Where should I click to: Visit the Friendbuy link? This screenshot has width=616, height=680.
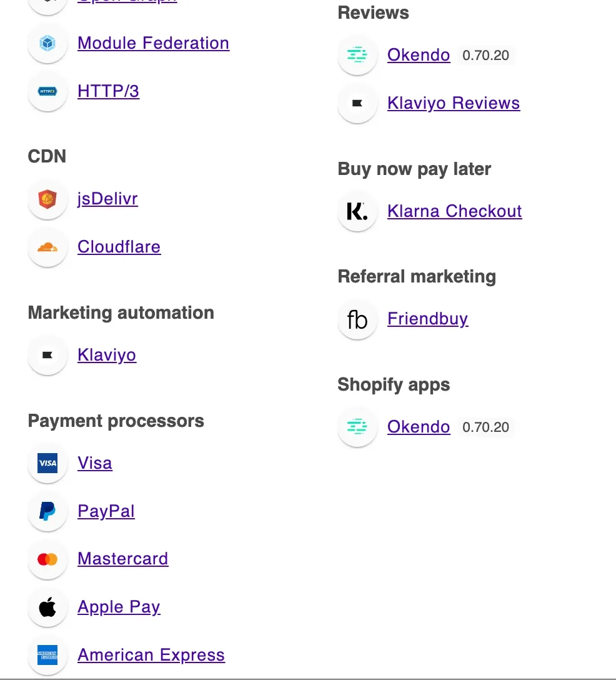pyautogui.click(x=427, y=319)
